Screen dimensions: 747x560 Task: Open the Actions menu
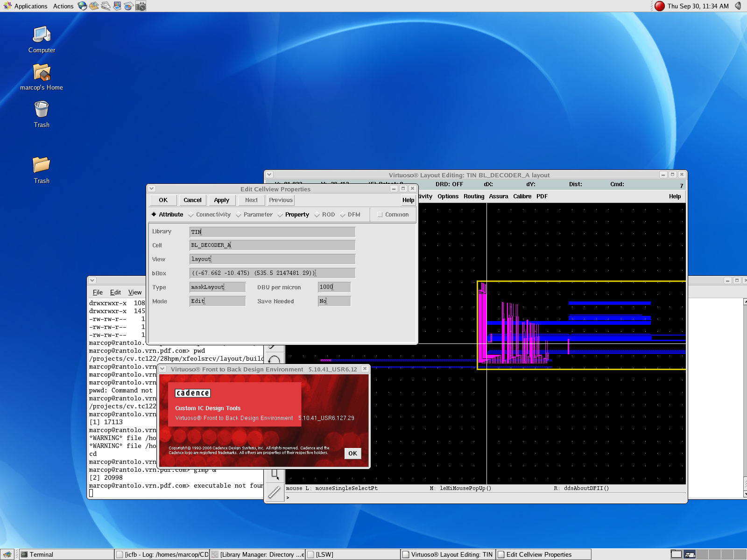(63, 6)
